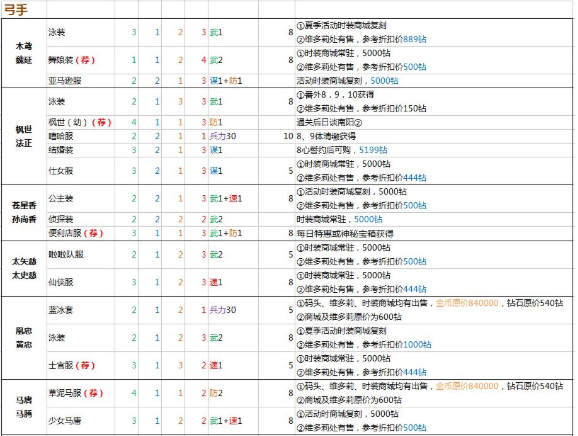Click the 啦啦队服 costume cell
Image resolution: width=578 pixels, height=436 pixels.
point(80,254)
